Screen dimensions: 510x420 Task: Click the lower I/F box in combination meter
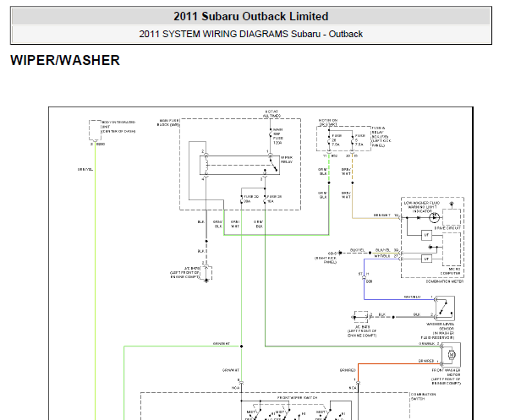pos(427,259)
